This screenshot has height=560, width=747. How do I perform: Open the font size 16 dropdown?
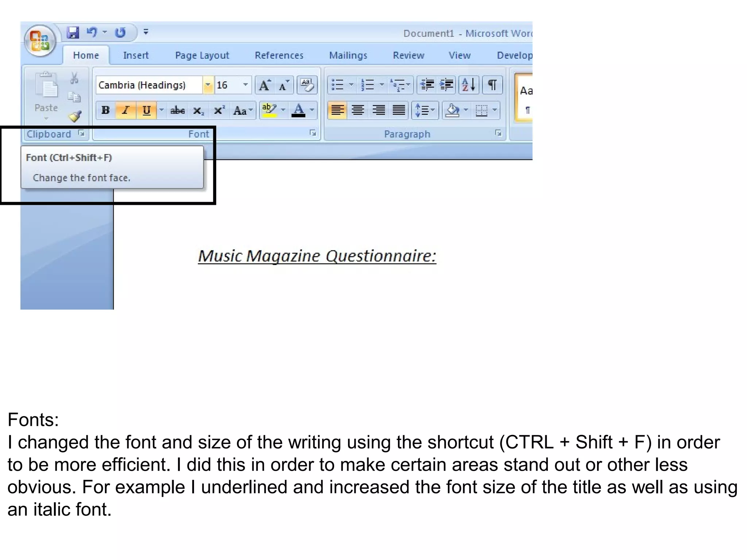click(x=245, y=85)
